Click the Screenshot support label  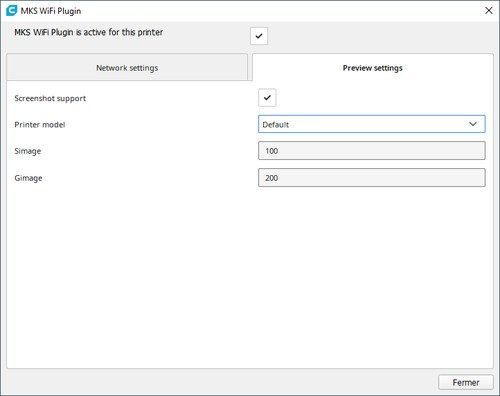tap(50, 98)
